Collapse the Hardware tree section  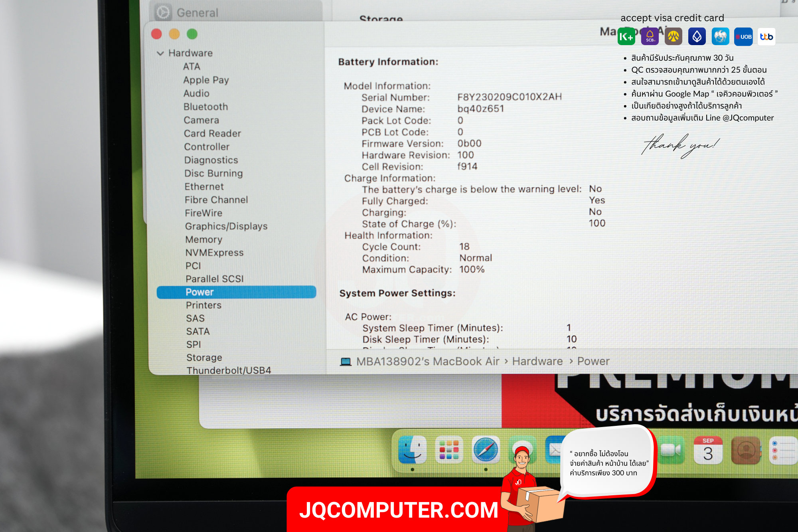click(x=160, y=53)
